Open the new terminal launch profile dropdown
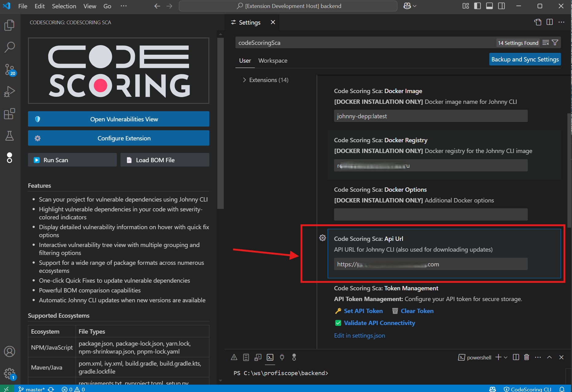572x392 pixels. [506, 357]
